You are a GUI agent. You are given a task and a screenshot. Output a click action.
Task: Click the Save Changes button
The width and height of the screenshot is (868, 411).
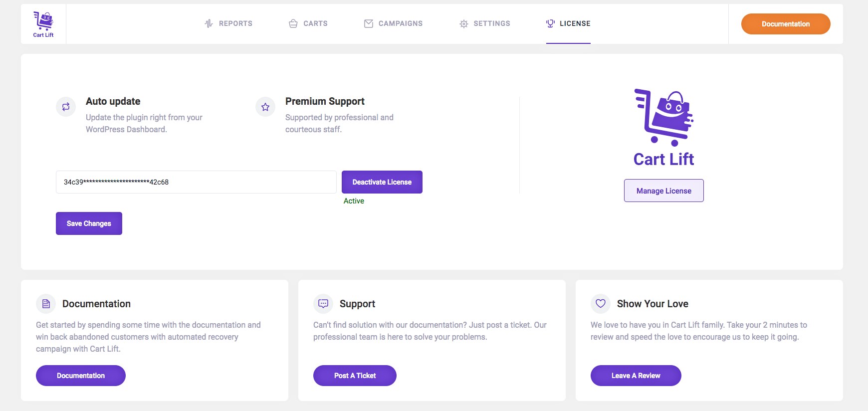pos(89,223)
